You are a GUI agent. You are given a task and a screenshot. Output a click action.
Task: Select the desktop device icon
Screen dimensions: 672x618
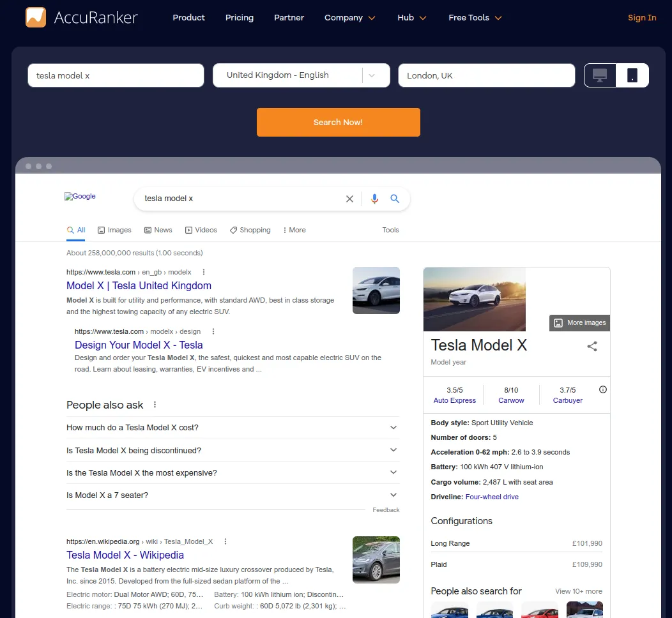[x=599, y=75]
